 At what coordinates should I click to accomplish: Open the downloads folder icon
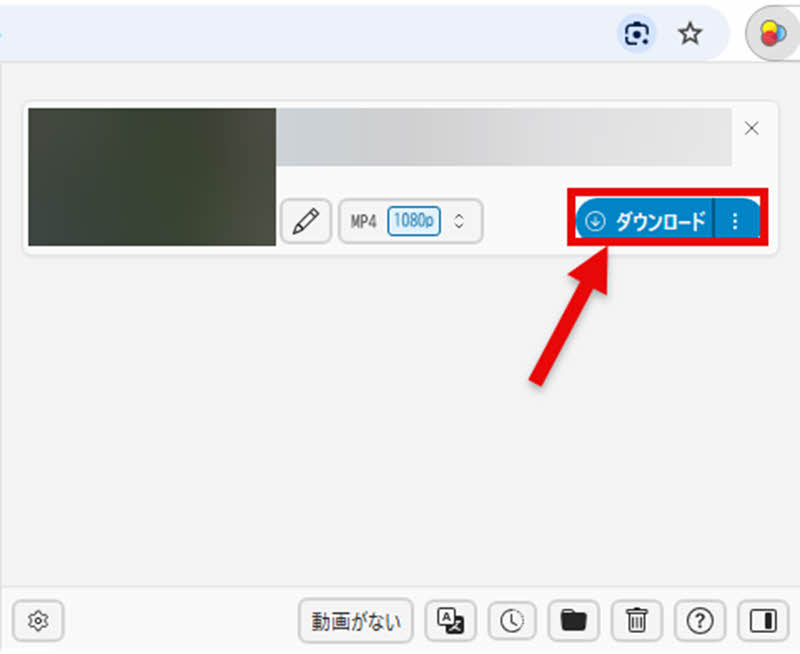tap(574, 621)
